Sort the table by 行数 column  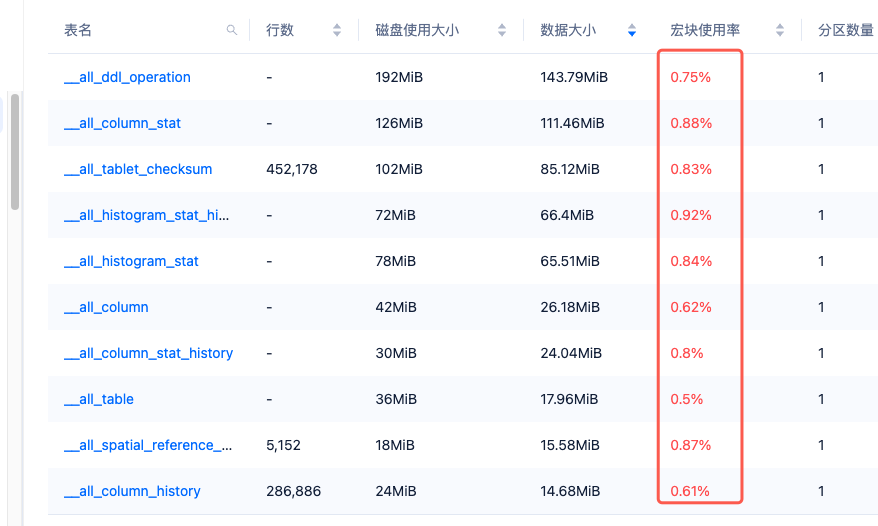coord(337,31)
